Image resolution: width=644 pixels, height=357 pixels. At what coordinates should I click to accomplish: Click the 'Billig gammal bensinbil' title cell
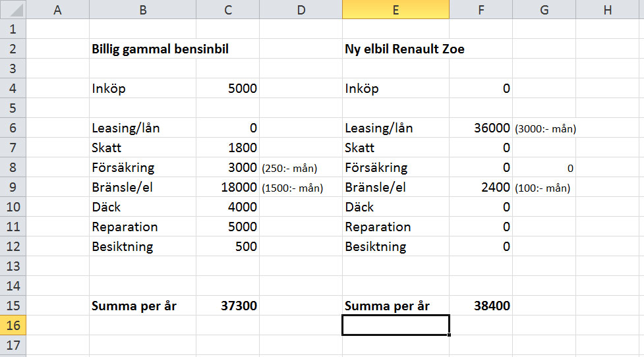(160, 49)
